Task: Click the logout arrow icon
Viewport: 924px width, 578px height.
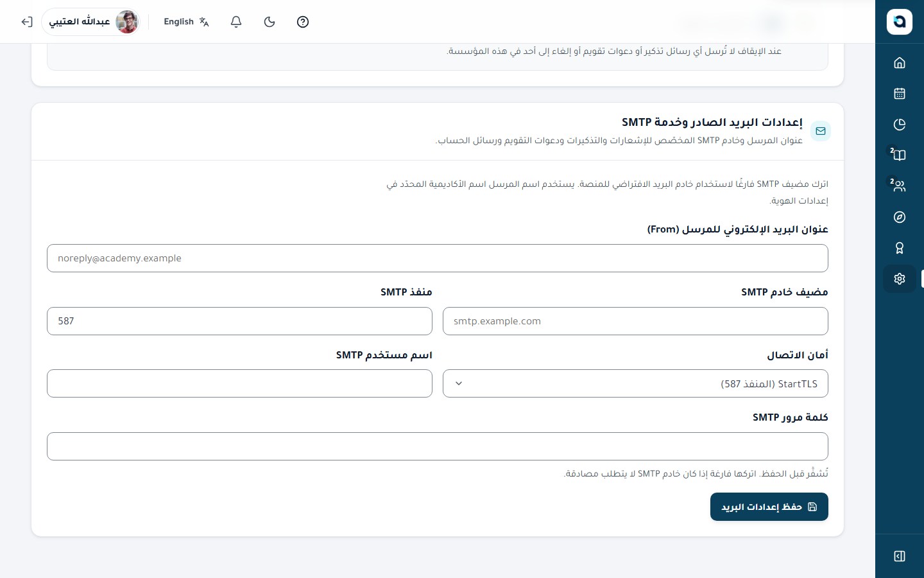Action: point(26,22)
